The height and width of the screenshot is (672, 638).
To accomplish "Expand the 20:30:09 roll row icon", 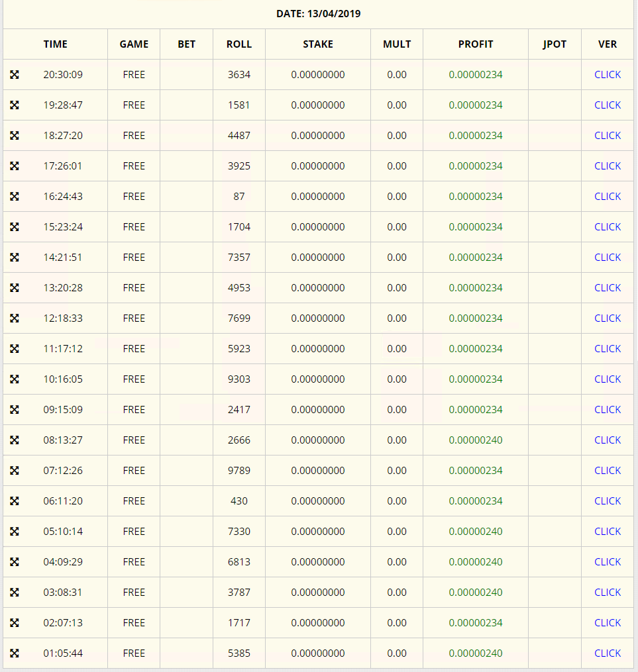I will click(15, 75).
